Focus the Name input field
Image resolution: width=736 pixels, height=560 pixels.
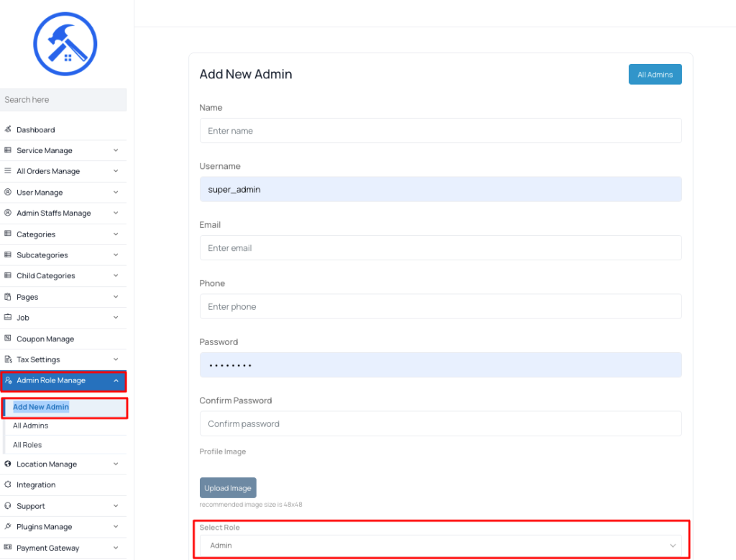click(x=441, y=131)
